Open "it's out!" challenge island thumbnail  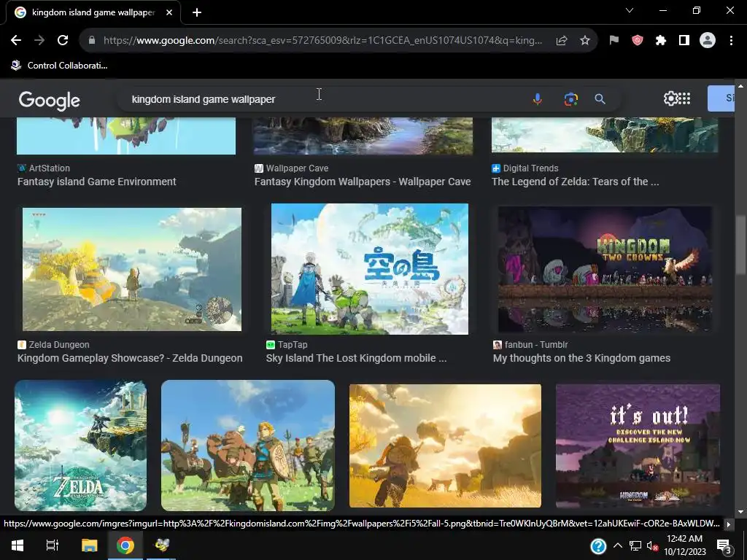(x=638, y=446)
